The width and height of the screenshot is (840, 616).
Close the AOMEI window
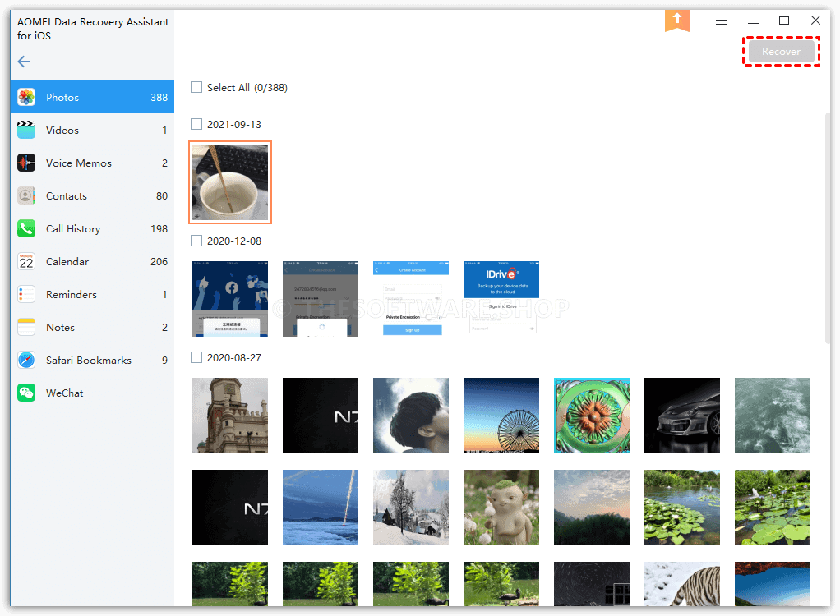(815, 21)
